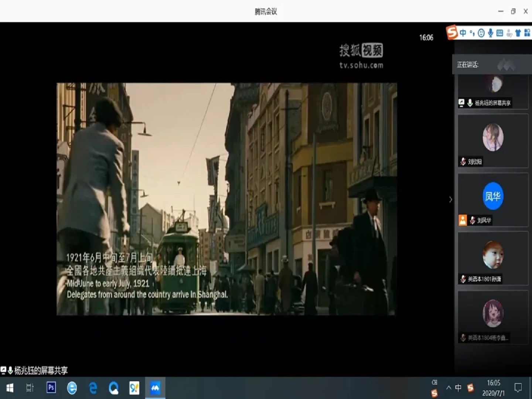Select 刘欣阳's participant video tile

coord(493,141)
